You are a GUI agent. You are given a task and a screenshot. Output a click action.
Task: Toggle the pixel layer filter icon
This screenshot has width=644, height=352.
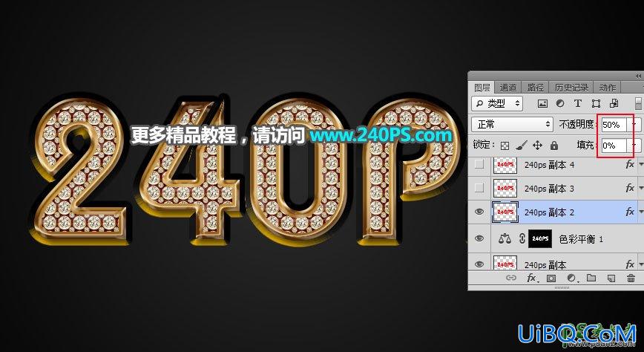(542, 104)
